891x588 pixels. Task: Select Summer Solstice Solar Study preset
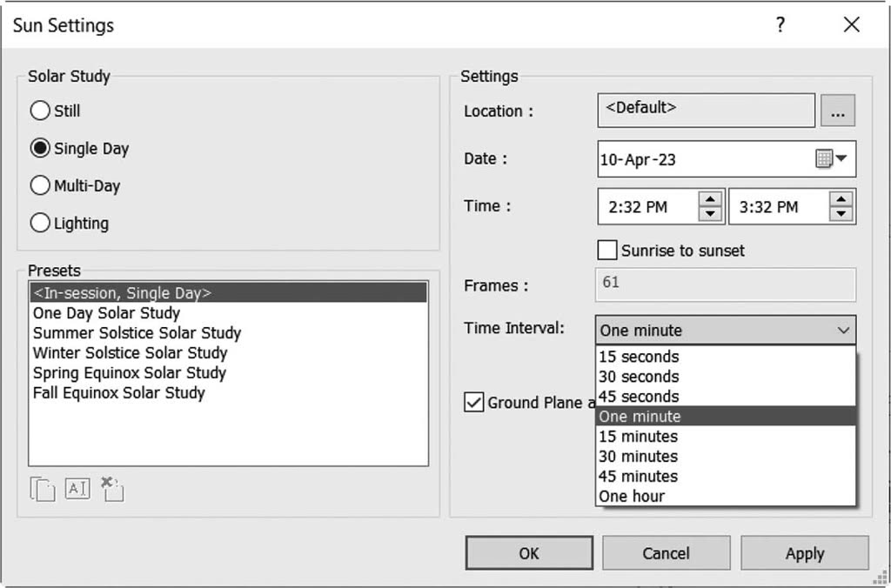tap(229, 333)
